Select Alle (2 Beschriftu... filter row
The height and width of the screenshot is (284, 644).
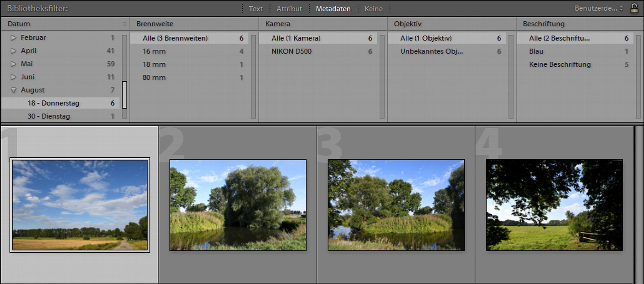575,38
